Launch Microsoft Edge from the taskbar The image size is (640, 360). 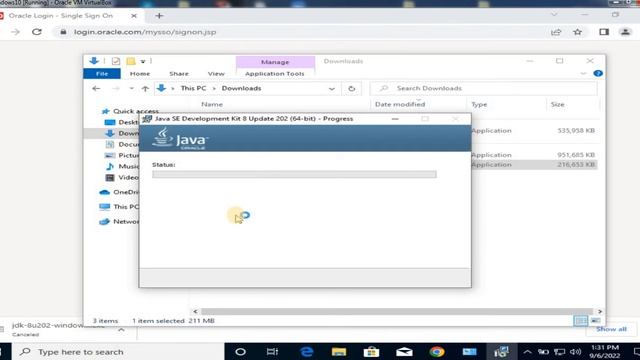(x=306, y=351)
